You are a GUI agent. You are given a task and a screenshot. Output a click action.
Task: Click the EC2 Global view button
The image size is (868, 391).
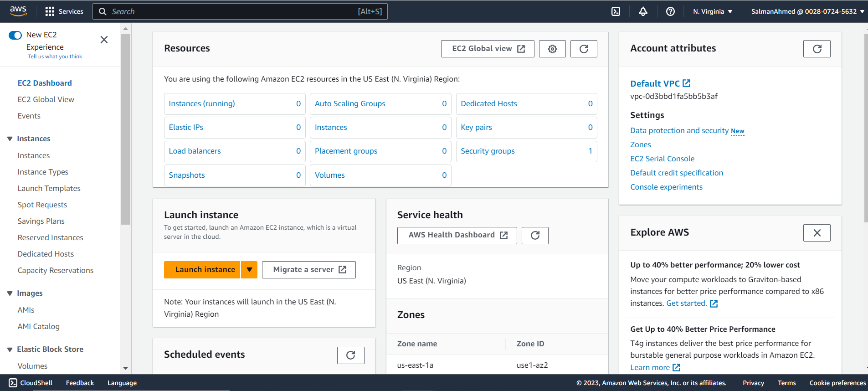click(488, 49)
